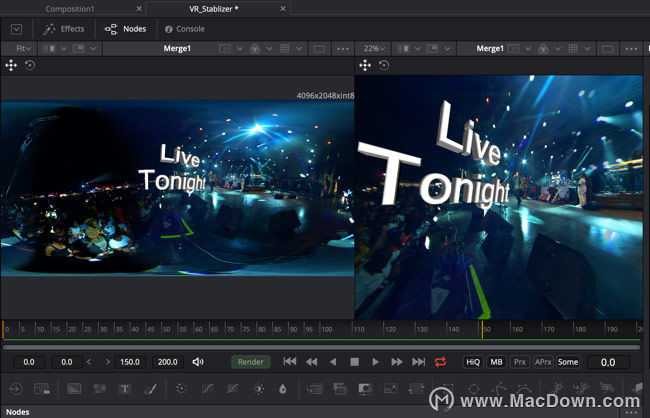
Task: Click the current time field at far right
Action: pos(608,362)
